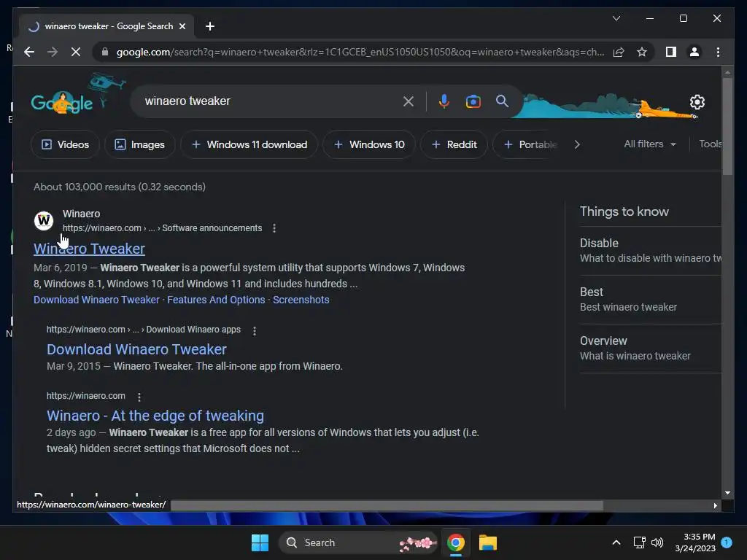Open File Explorer from taskbar
Viewport: 747px width, 560px height.
(x=488, y=542)
